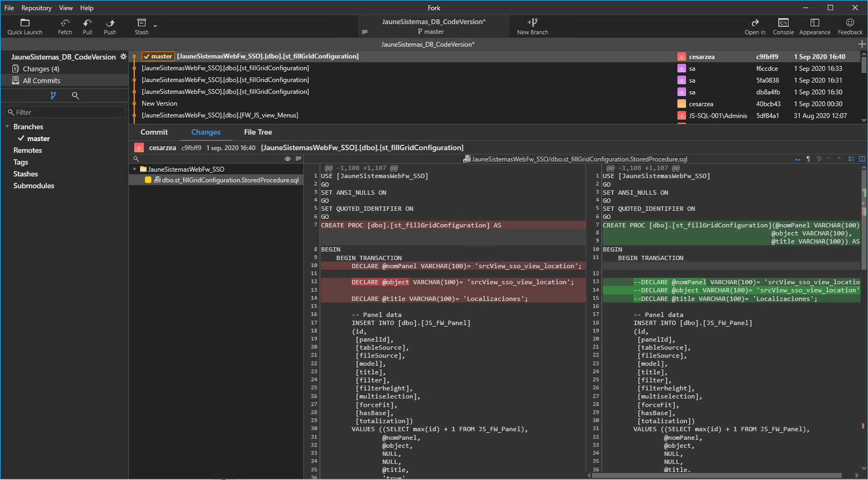868x480 pixels.
Task: Pull changes using the Pull icon
Action: (x=87, y=27)
